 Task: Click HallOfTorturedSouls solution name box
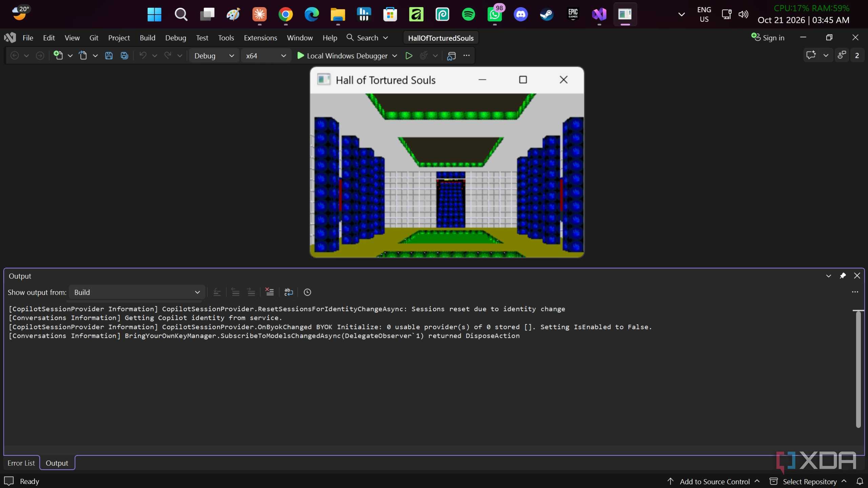tap(441, 38)
